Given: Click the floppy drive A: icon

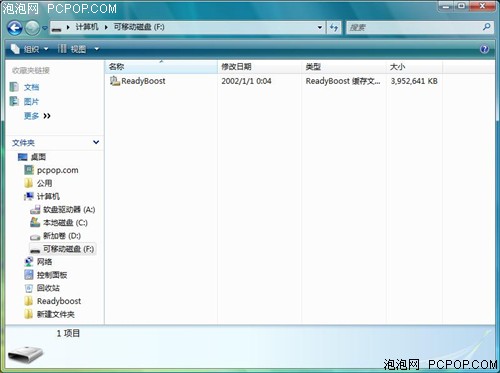Looking at the screenshot, I should (x=35, y=210).
